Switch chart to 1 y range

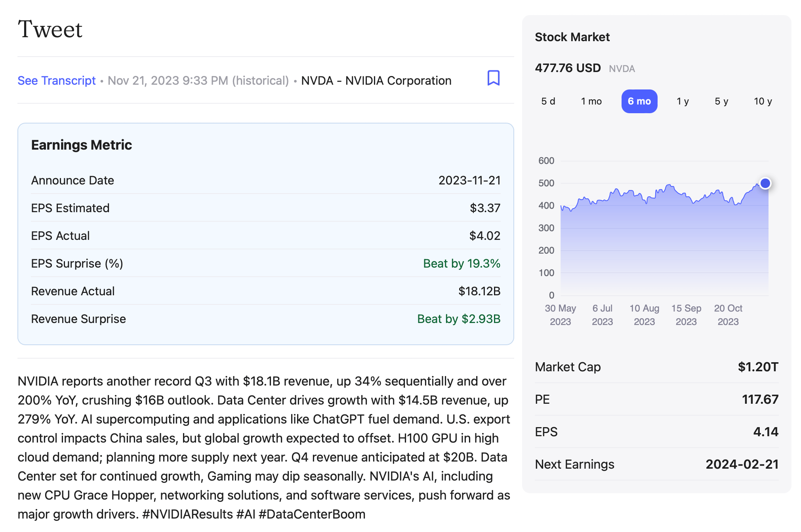683,101
